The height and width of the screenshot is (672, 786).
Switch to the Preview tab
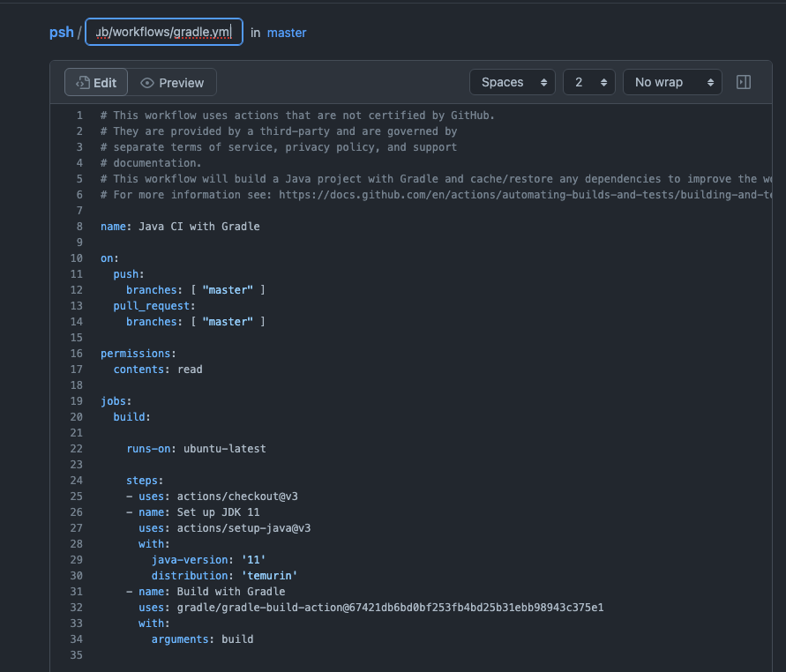pyautogui.click(x=172, y=83)
